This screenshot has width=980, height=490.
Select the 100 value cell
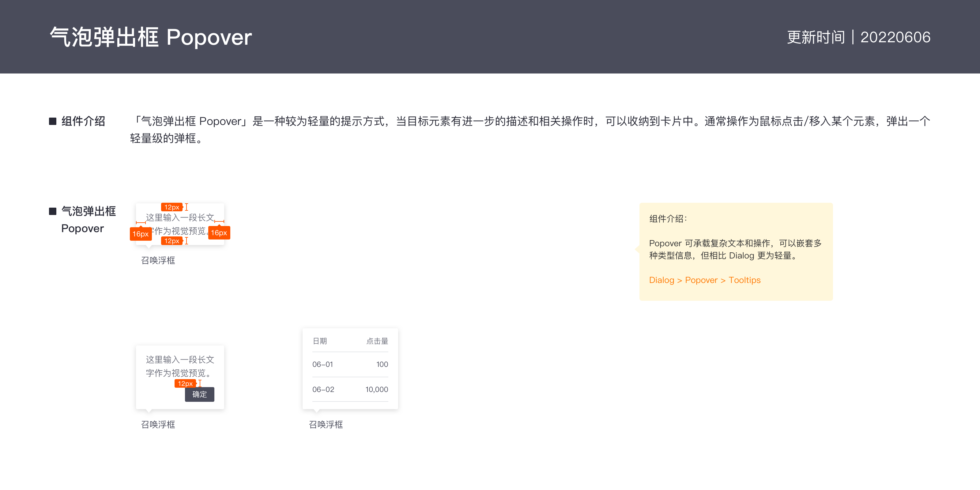click(x=382, y=364)
